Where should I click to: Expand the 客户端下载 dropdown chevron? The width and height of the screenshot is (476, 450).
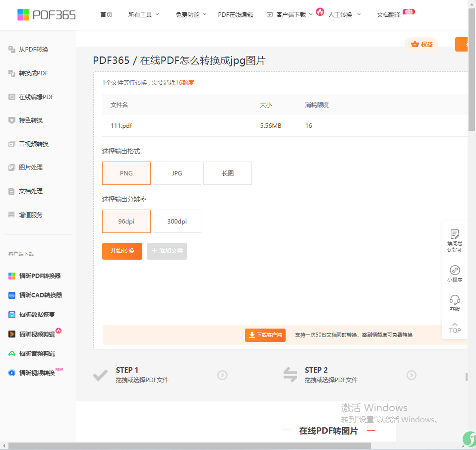click(311, 14)
